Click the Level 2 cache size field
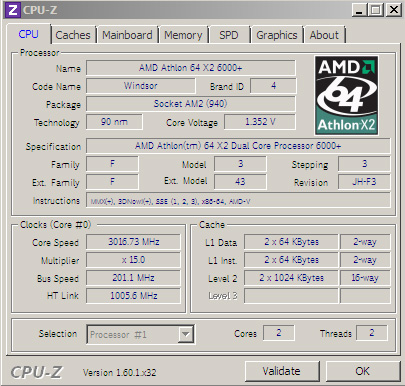 pyautogui.click(x=291, y=278)
